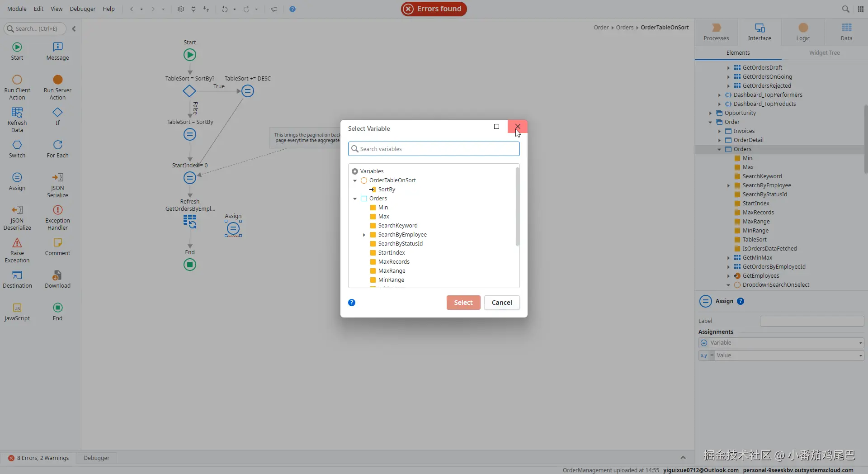Open the Module menu

(17, 9)
